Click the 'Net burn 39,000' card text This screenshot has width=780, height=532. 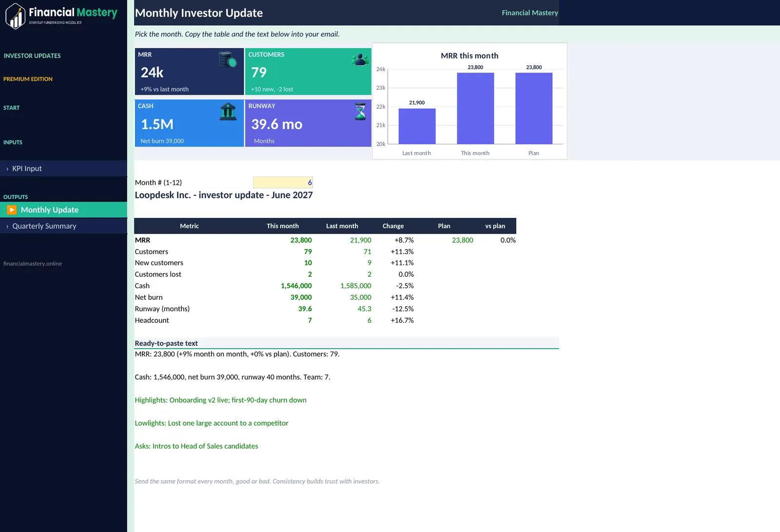pyautogui.click(x=162, y=141)
